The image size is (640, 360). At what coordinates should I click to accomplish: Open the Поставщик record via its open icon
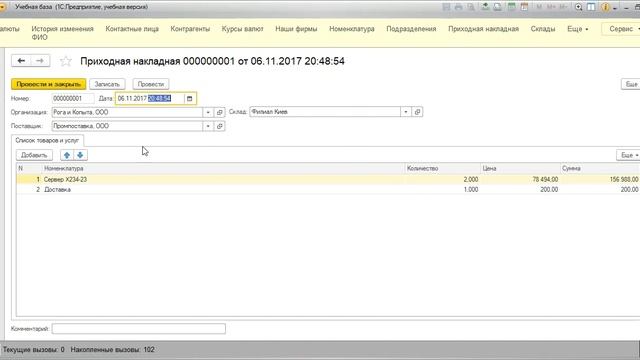pos(220,126)
